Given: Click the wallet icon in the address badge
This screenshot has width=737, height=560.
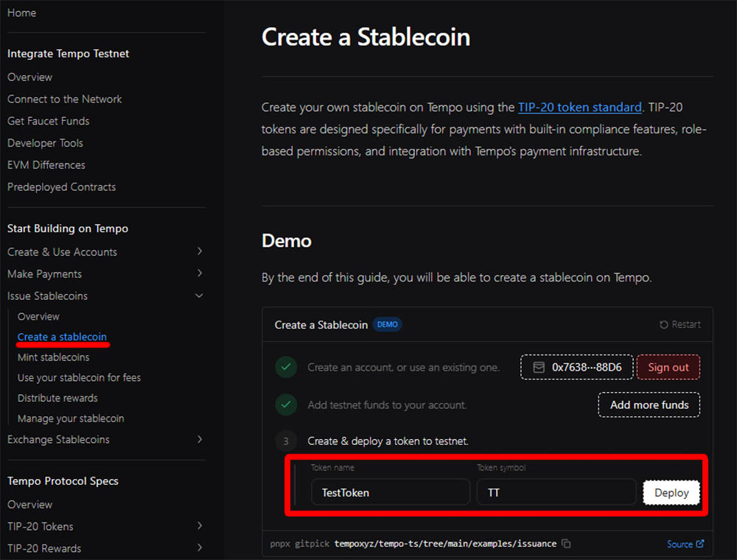Looking at the screenshot, I should click(x=539, y=367).
